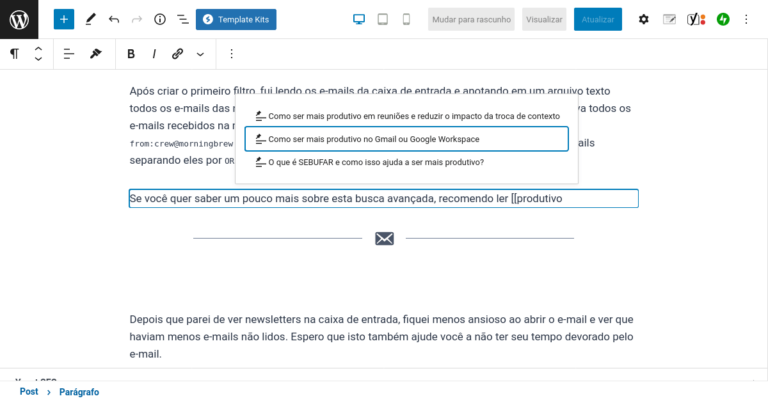
Task: Switch to desktop preview
Action: coord(359,20)
